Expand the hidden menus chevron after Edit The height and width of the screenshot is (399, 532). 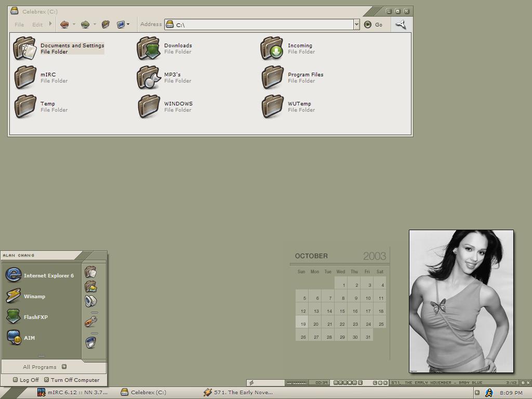click(x=50, y=24)
